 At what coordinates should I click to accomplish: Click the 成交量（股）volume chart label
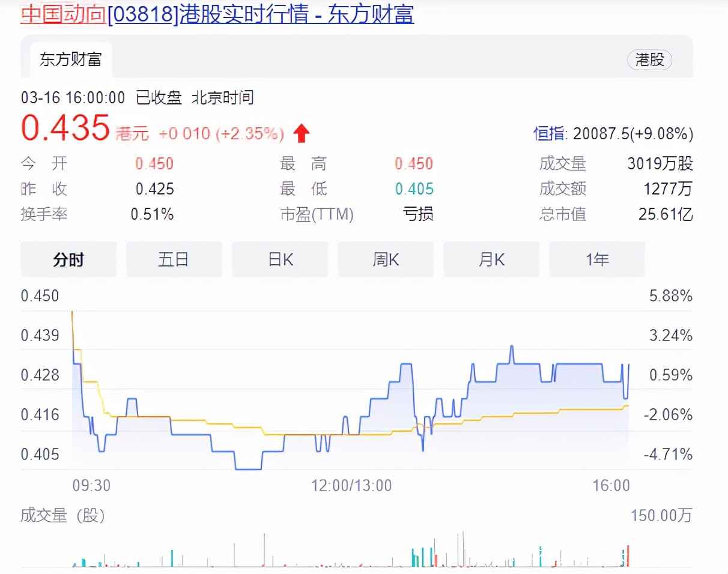click(x=62, y=515)
